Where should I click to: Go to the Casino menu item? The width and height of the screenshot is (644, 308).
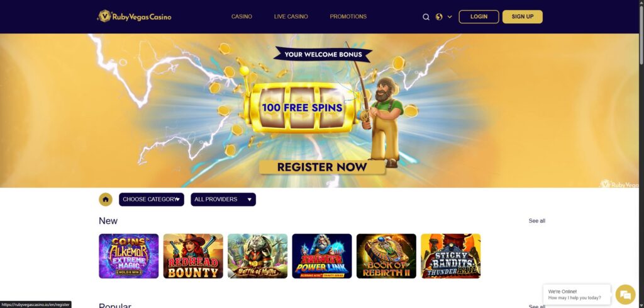click(241, 17)
